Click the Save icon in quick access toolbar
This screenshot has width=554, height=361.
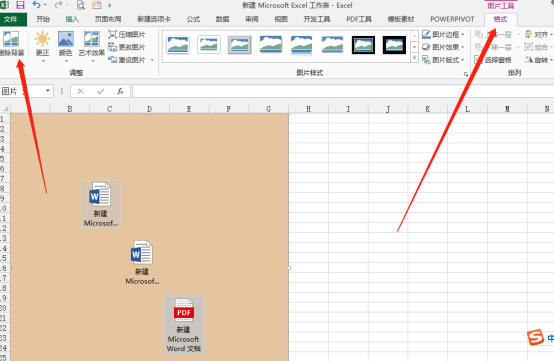pos(20,5)
